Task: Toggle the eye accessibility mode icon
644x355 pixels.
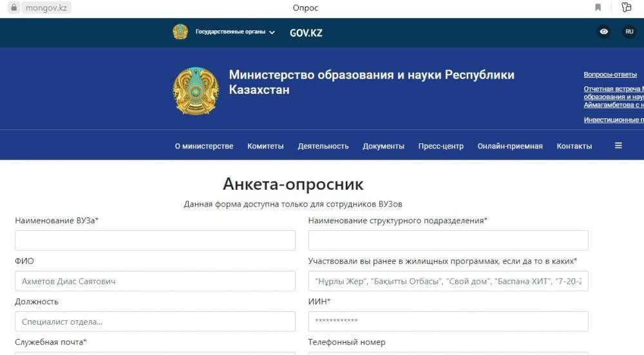Action: (x=603, y=32)
